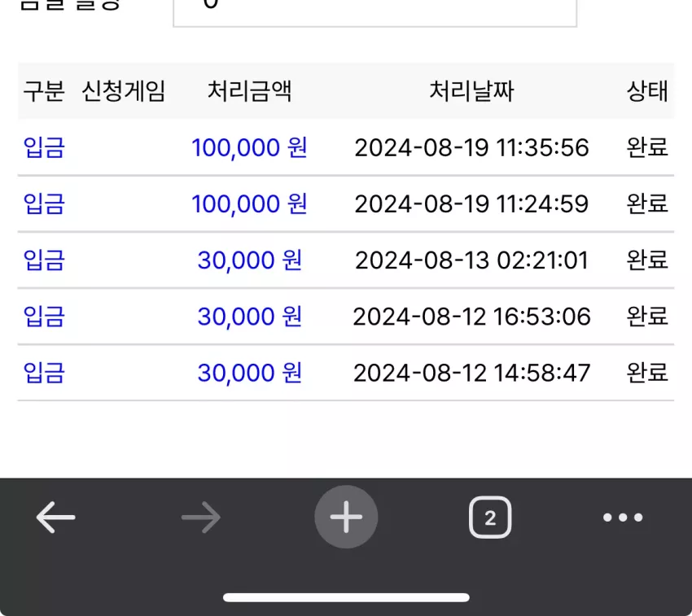Select the 신청게임 column header
The height and width of the screenshot is (616, 692).
pyautogui.click(x=124, y=91)
